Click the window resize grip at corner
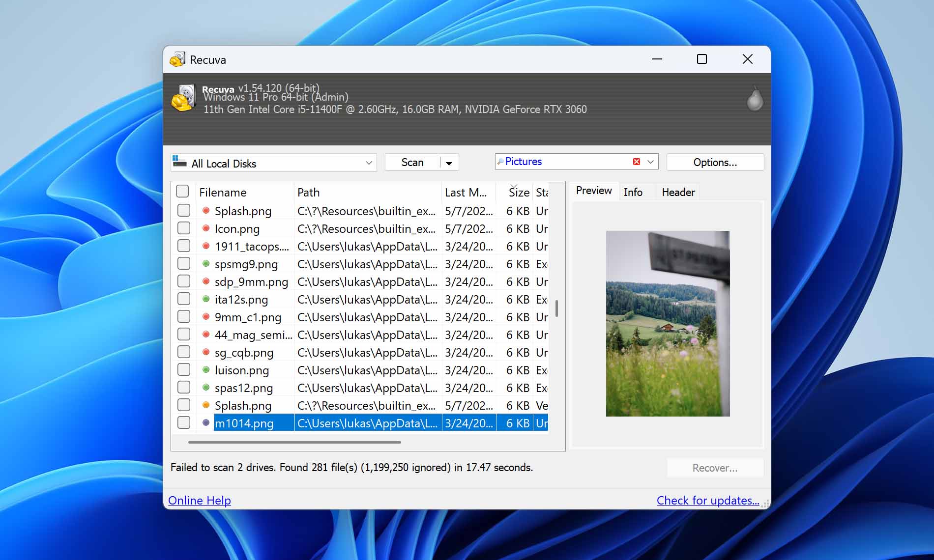 tap(765, 504)
